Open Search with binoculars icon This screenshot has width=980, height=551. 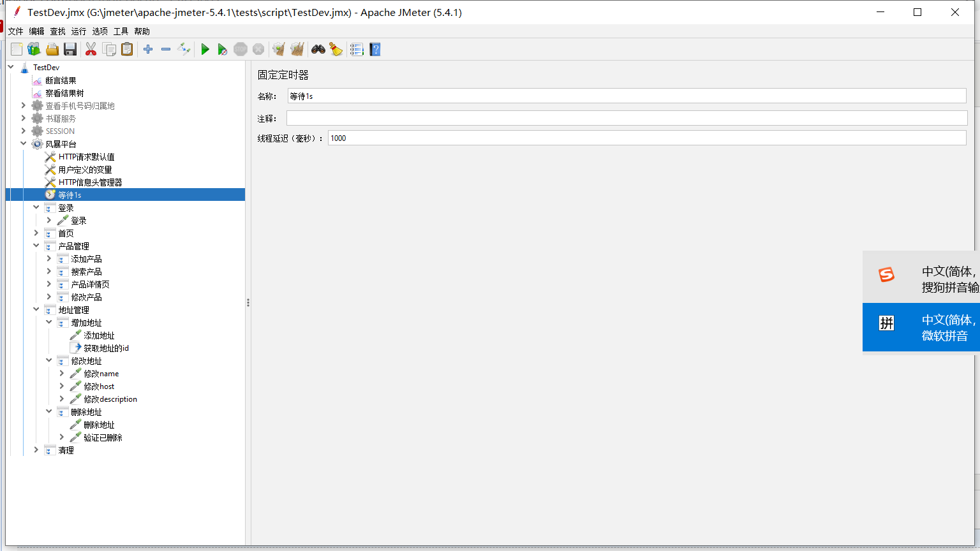tap(318, 49)
